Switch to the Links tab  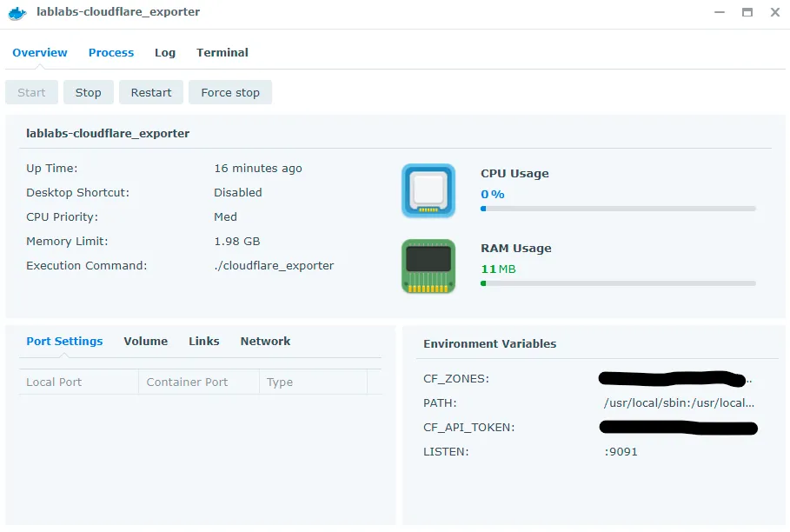coord(204,341)
